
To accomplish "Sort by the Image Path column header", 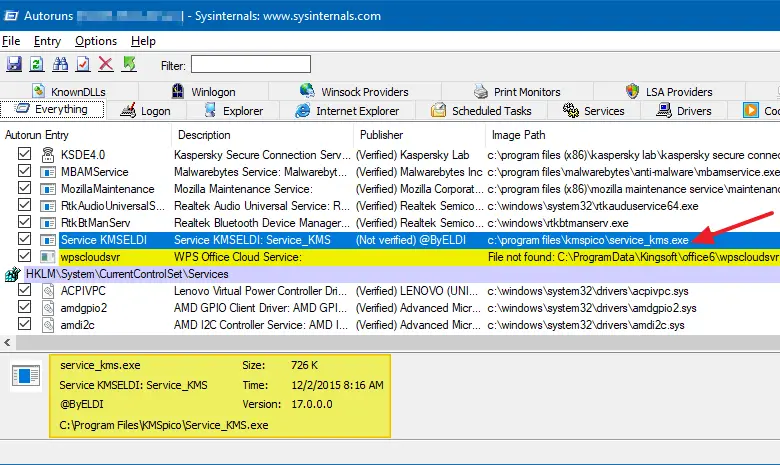I will click(633, 135).
